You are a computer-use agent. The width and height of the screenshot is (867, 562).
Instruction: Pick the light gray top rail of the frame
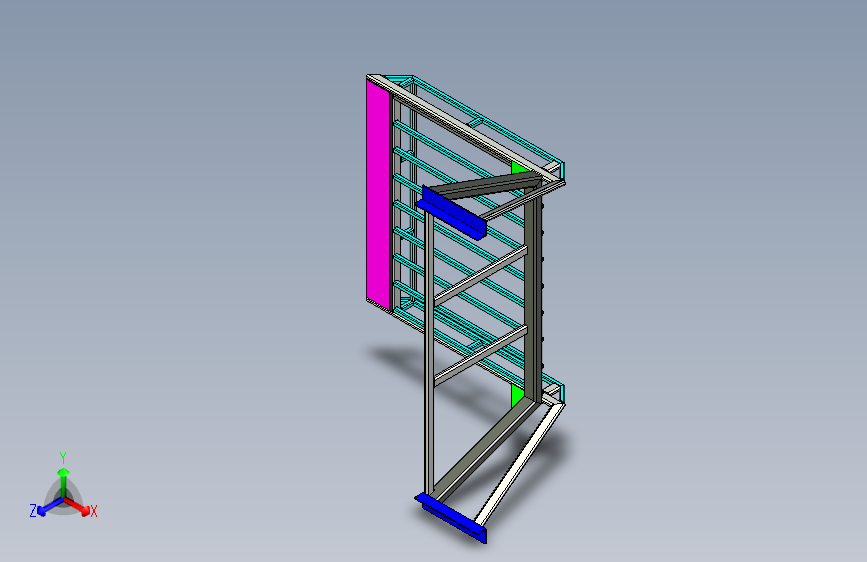467,130
